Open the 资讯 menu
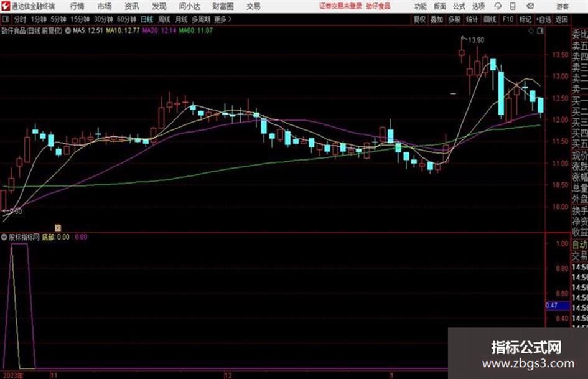 coord(132,6)
